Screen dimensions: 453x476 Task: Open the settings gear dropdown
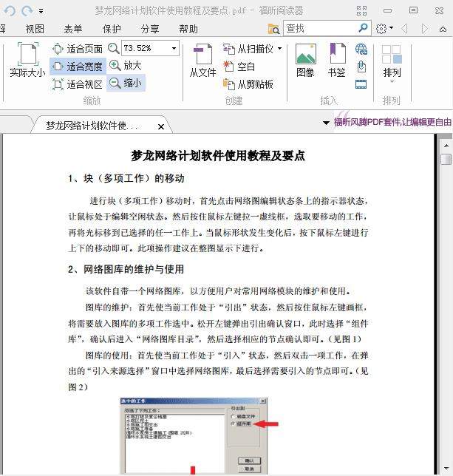pos(384,29)
